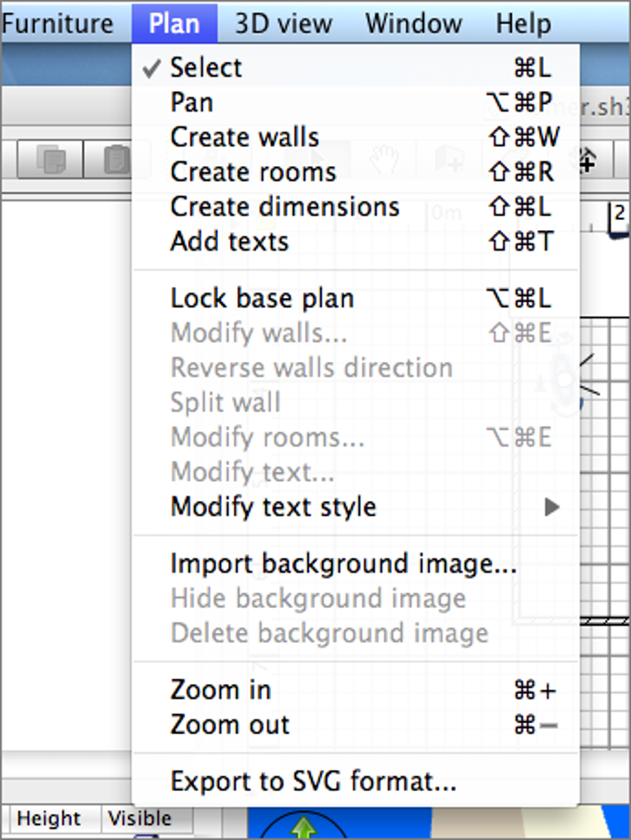Click the Paste clipboard icon in the toolbar

pyautogui.click(x=113, y=161)
